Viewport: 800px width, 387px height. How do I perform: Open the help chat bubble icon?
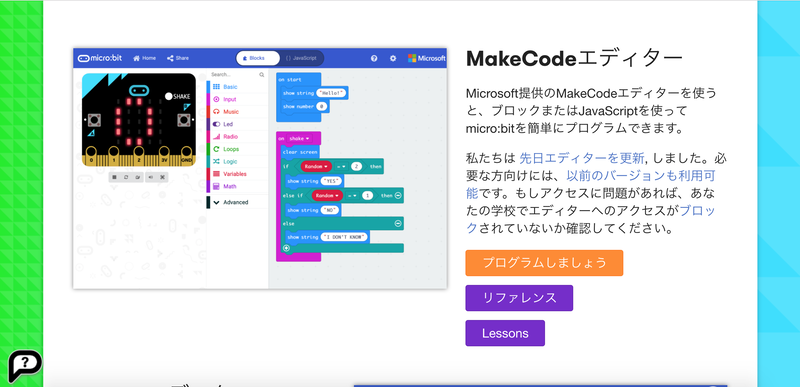coord(24,365)
